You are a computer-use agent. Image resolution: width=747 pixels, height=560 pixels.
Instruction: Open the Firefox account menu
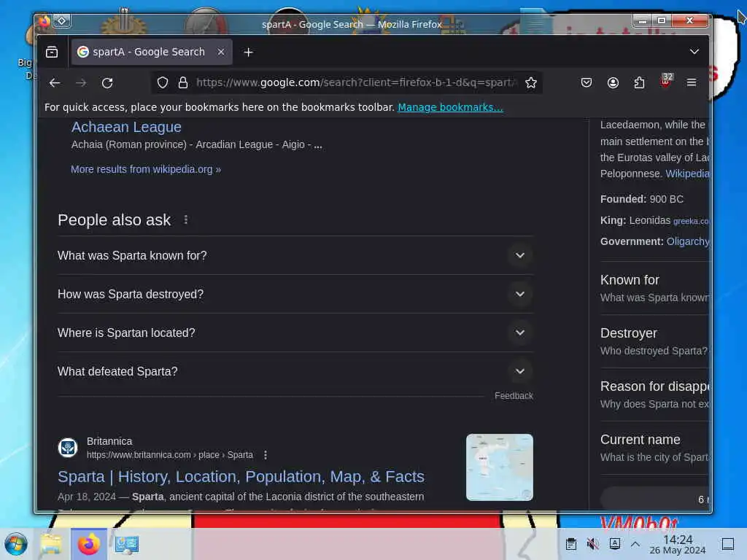pos(613,83)
